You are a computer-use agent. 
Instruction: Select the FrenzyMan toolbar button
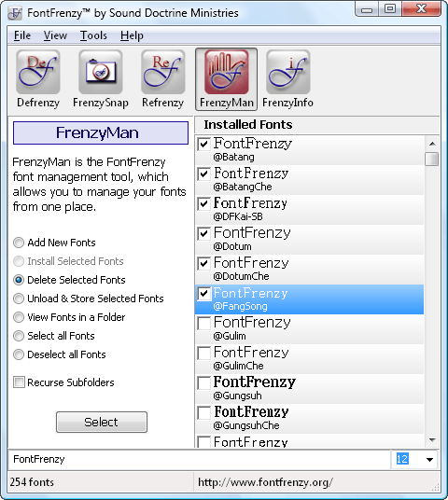click(226, 79)
